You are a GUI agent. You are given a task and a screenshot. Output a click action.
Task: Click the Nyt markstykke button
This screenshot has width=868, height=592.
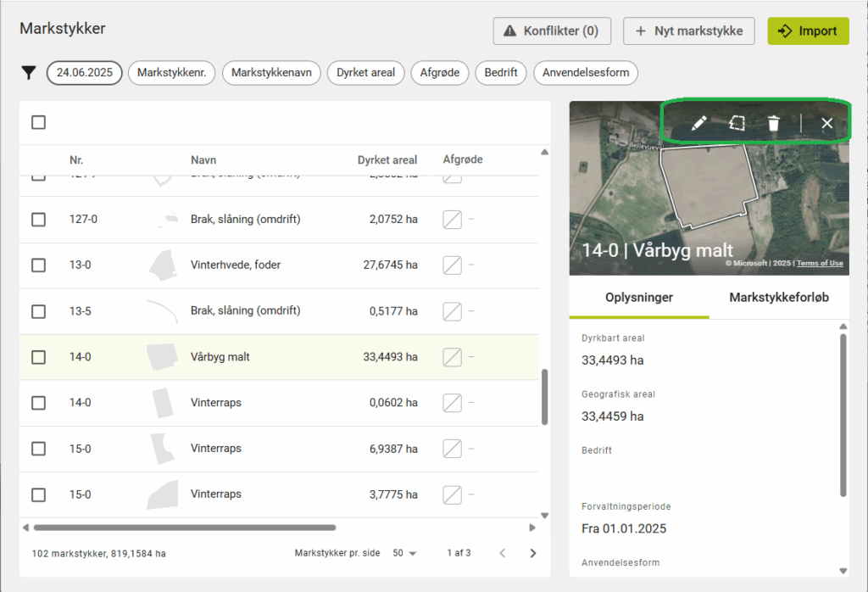tap(688, 31)
